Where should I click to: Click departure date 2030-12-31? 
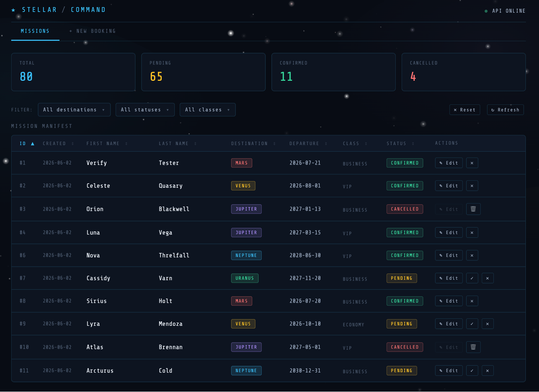[x=305, y=371]
